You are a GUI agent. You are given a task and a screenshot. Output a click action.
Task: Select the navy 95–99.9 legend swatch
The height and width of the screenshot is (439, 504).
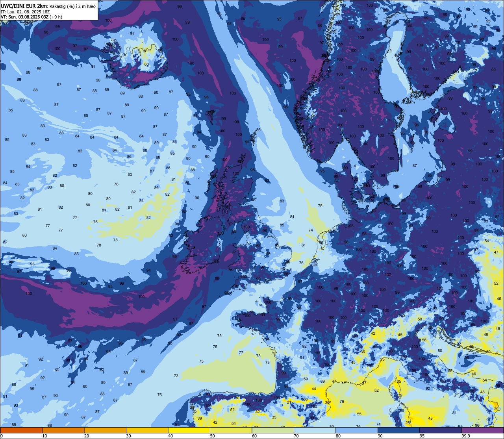coord(441,430)
